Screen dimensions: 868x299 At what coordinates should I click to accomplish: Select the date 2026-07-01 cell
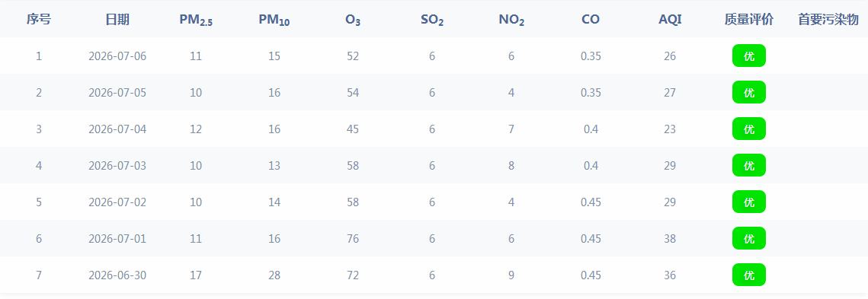click(x=117, y=238)
